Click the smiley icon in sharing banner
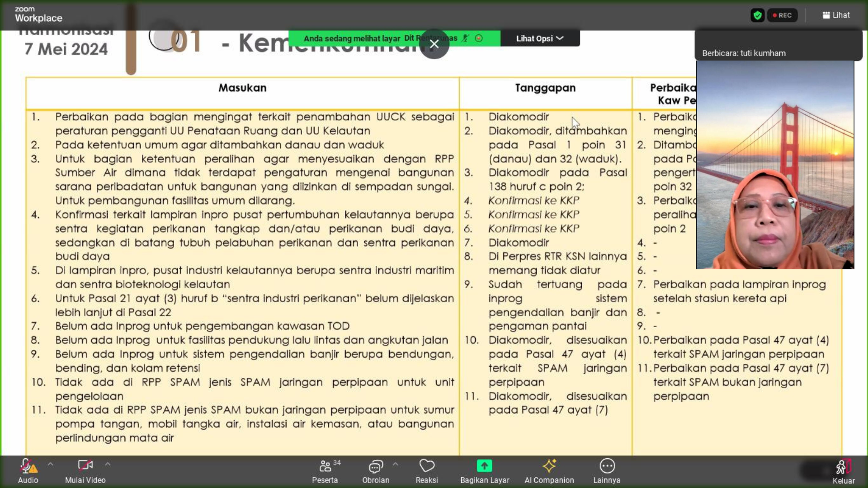 (479, 38)
